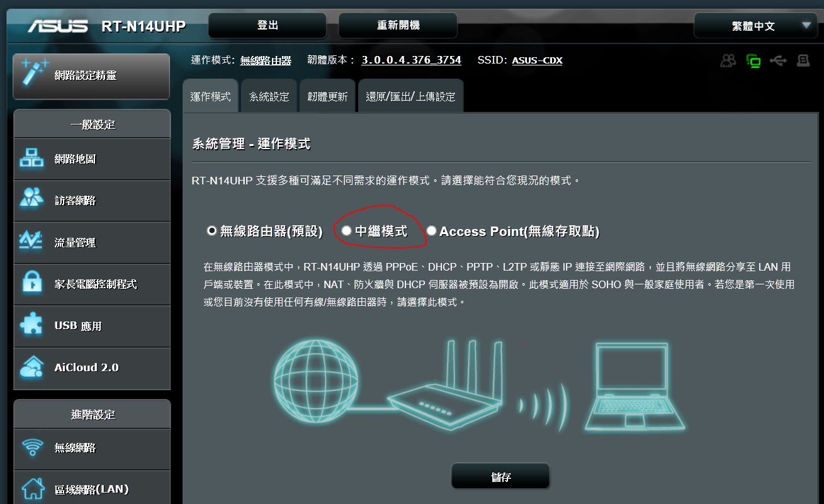Select the Access Point(無線存取點) radio option
This screenshot has width=824, height=504.
point(431,231)
